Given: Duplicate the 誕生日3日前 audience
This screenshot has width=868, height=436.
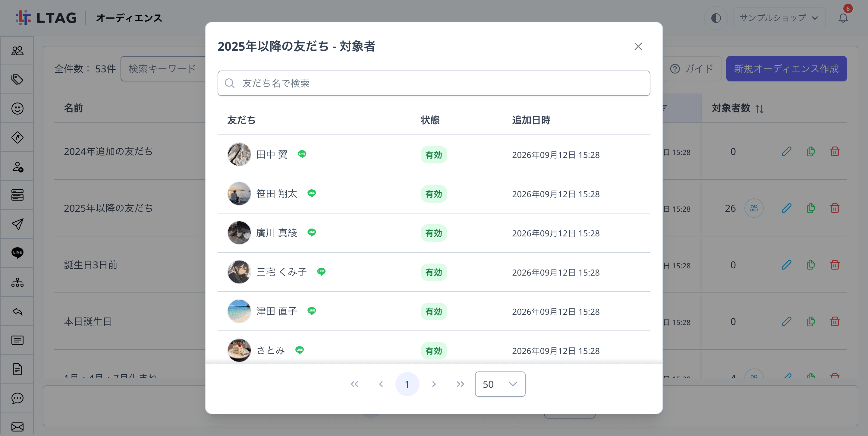Looking at the screenshot, I should (811, 265).
